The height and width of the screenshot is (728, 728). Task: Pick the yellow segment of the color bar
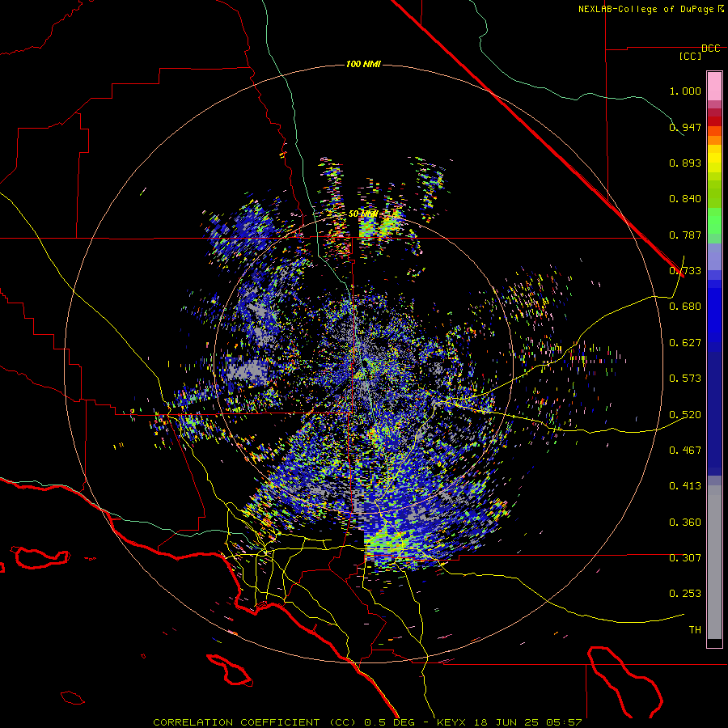pos(714,159)
